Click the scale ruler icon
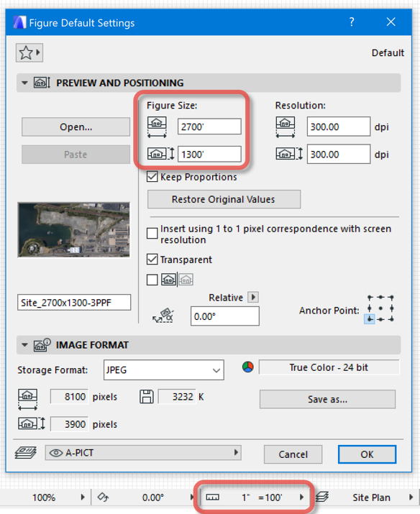420x514 pixels. [x=212, y=497]
